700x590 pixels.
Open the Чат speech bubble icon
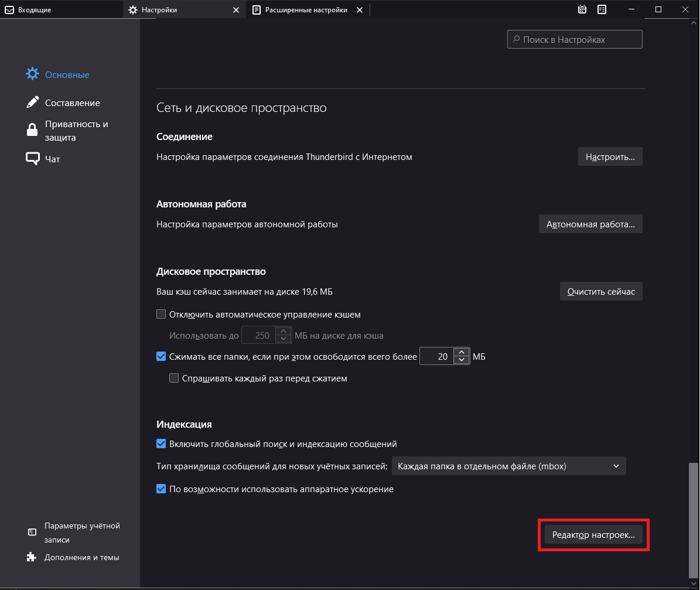pyautogui.click(x=33, y=159)
